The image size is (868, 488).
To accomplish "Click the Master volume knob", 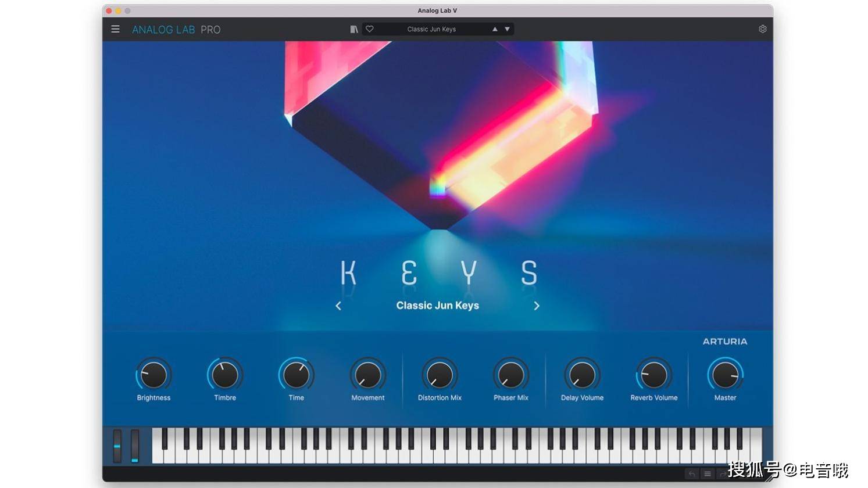I will click(725, 375).
